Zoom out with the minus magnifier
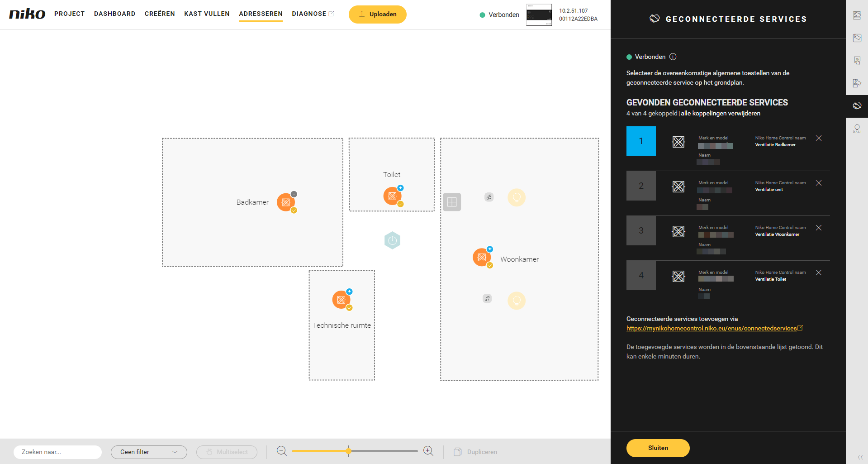The height and width of the screenshot is (464, 868). pos(281,451)
